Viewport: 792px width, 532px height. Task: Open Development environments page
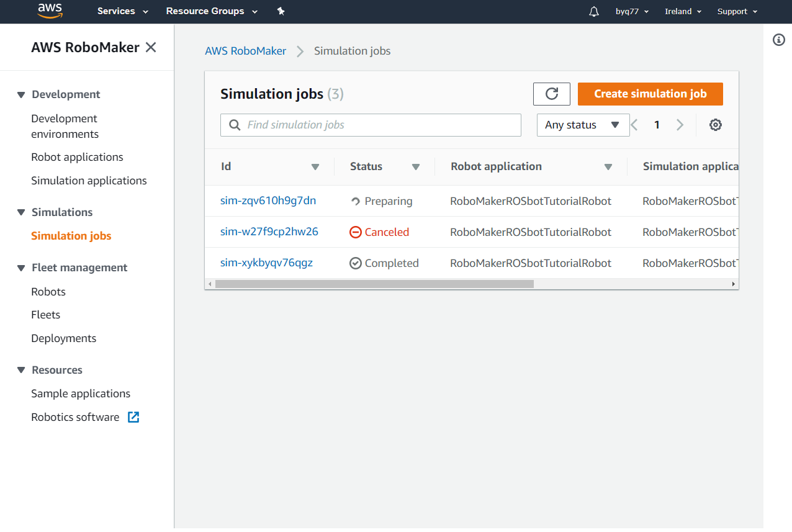point(65,126)
